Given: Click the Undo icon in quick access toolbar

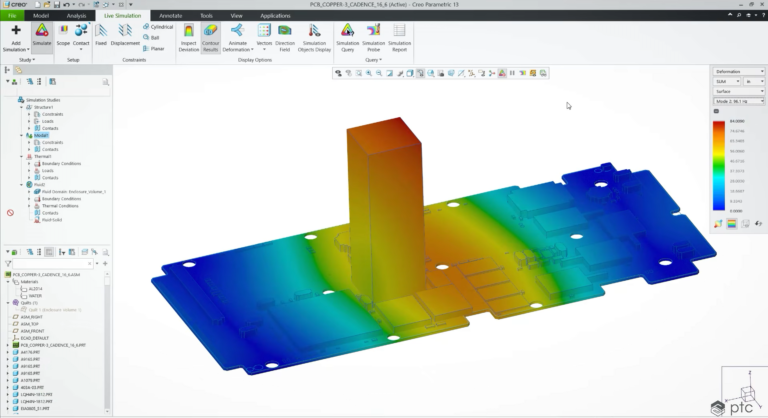Looking at the screenshot, I should pyautogui.click(x=68, y=4).
